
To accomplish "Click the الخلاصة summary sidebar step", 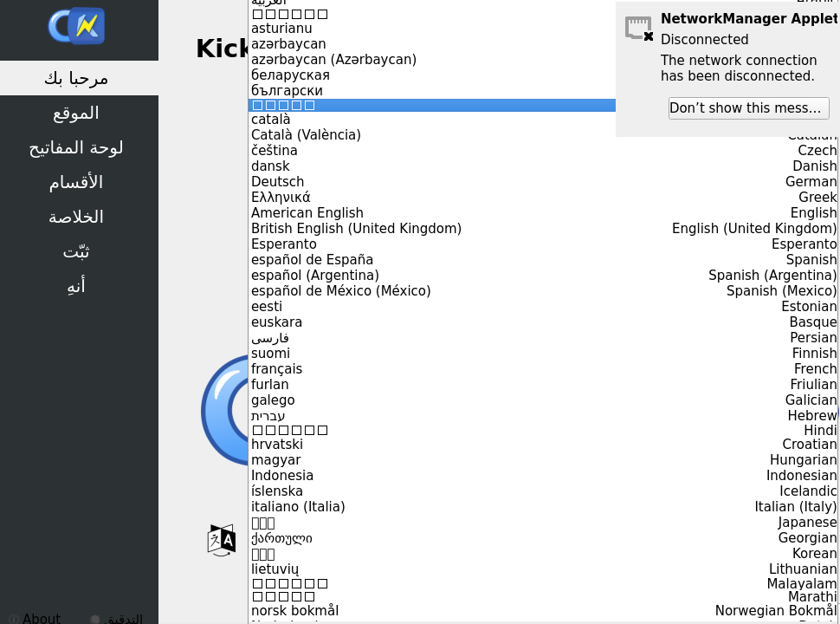I will point(76,217).
